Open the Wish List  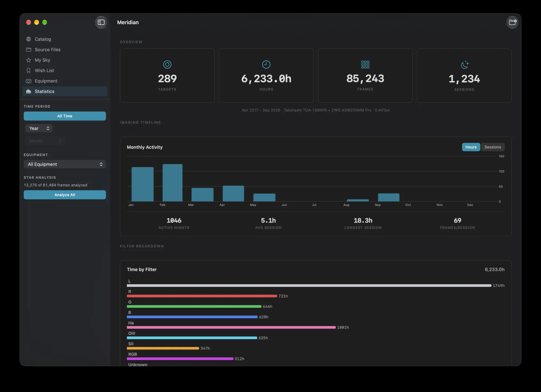pyautogui.click(x=65, y=71)
